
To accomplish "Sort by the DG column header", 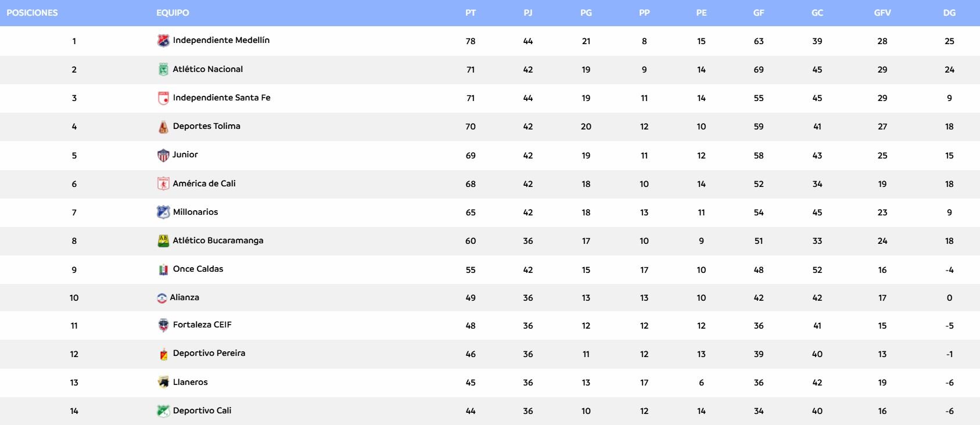I will click(949, 13).
